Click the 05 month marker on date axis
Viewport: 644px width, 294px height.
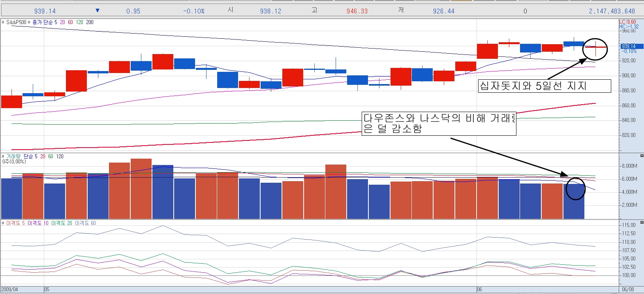pyautogui.click(x=47, y=290)
